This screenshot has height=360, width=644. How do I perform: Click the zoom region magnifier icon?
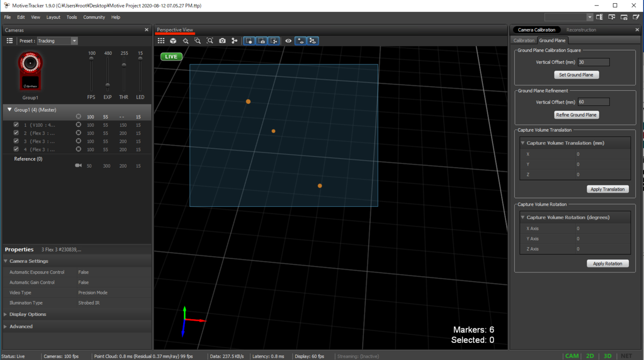pyautogui.click(x=197, y=41)
